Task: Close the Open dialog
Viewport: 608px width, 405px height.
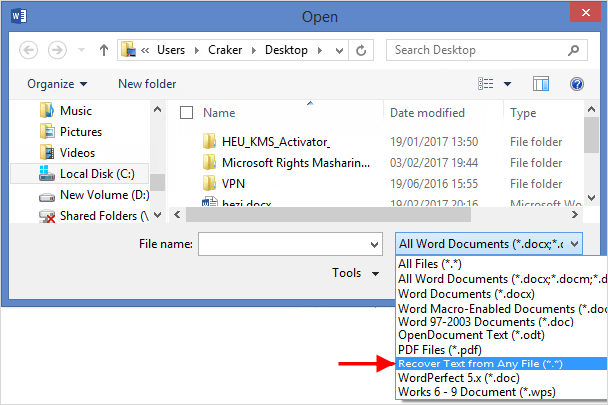Action: pos(586,12)
